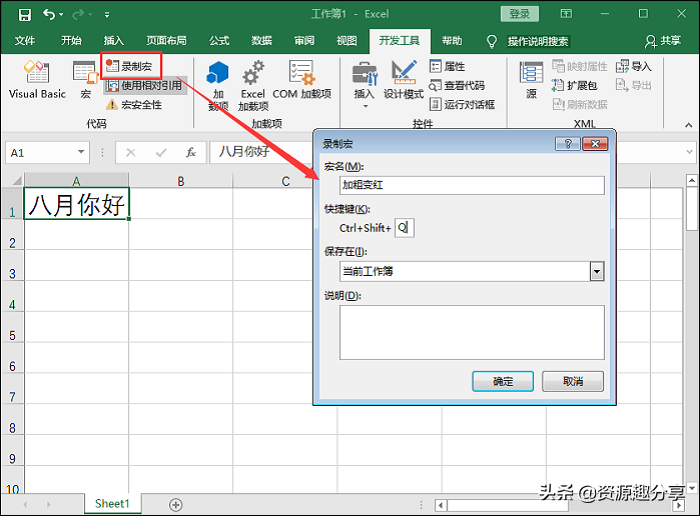Click the 宏 (Macros) icon
700x516 pixels.
click(x=85, y=79)
